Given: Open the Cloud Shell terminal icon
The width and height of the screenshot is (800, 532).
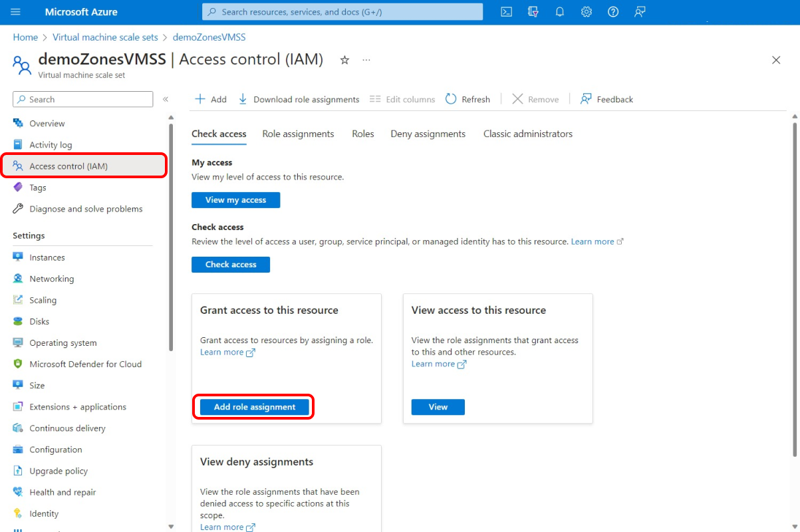Looking at the screenshot, I should [506, 11].
